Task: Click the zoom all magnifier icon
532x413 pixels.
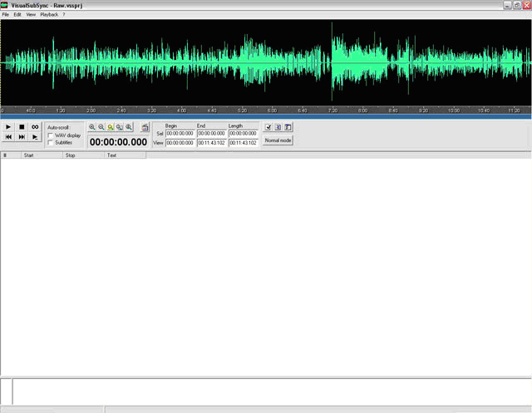Action: [120, 127]
